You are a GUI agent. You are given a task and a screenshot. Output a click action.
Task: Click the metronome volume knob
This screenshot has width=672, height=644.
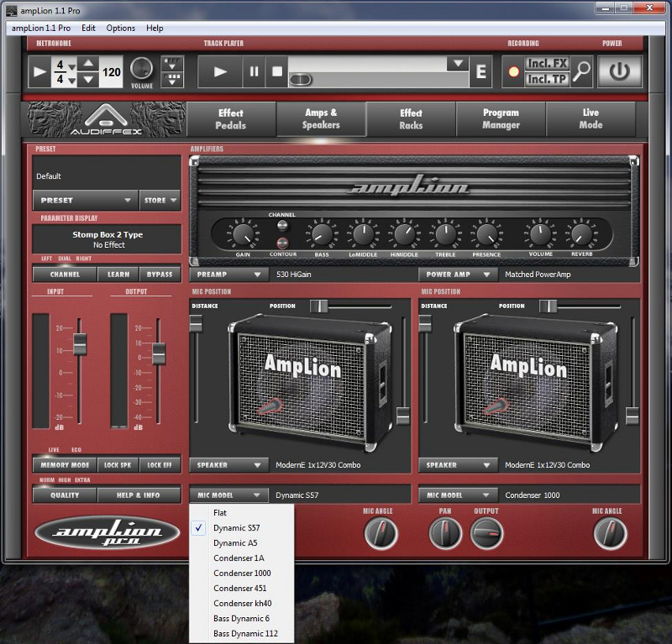click(141, 69)
